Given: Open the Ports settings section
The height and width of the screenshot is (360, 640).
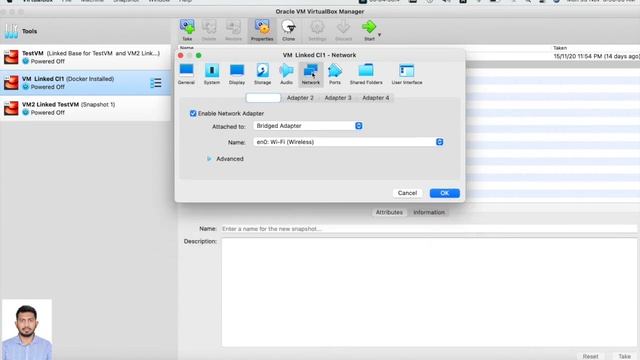Looking at the screenshot, I should [335, 74].
